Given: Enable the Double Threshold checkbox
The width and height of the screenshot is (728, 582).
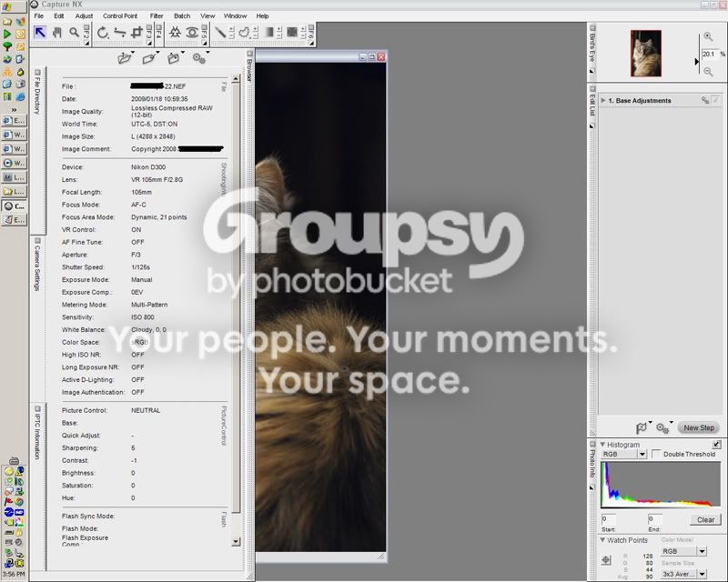Looking at the screenshot, I should pyautogui.click(x=655, y=454).
